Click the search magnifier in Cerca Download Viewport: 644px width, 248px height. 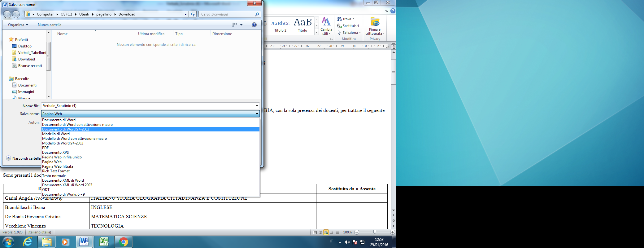257,14
